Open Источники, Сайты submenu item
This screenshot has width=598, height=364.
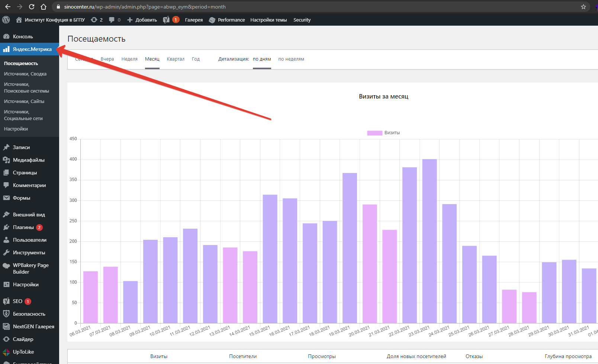(x=24, y=101)
